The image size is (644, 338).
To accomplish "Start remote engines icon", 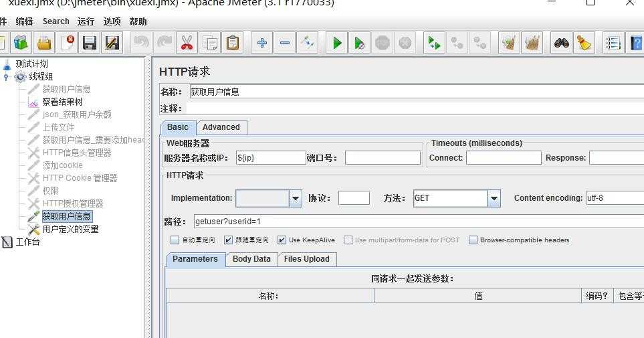I will [434, 43].
